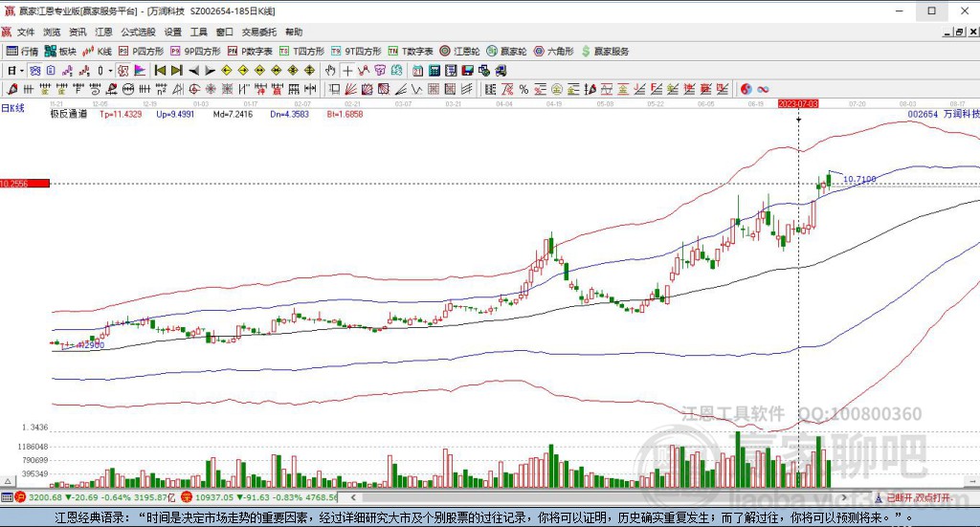Open 赢家服务 with the dollar icon
Image resolution: width=980 pixels, height=527 pixels.
(x=605, y=52)
